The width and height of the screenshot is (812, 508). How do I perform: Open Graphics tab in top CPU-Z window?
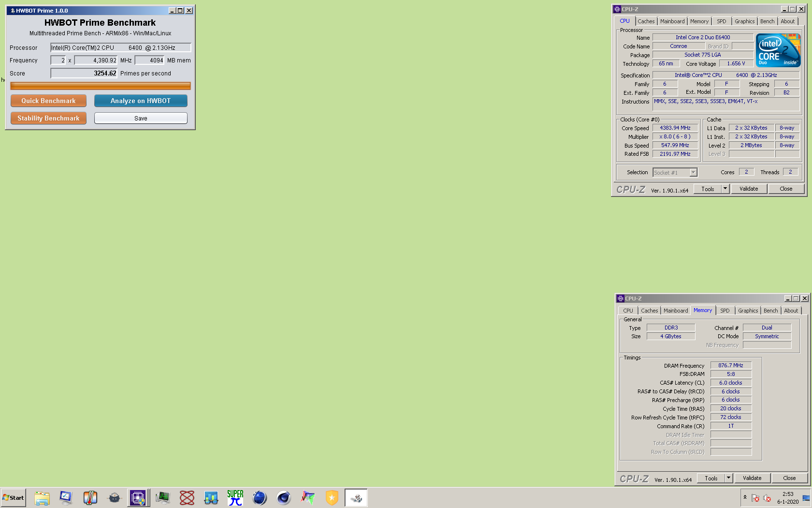coord(744,21)
